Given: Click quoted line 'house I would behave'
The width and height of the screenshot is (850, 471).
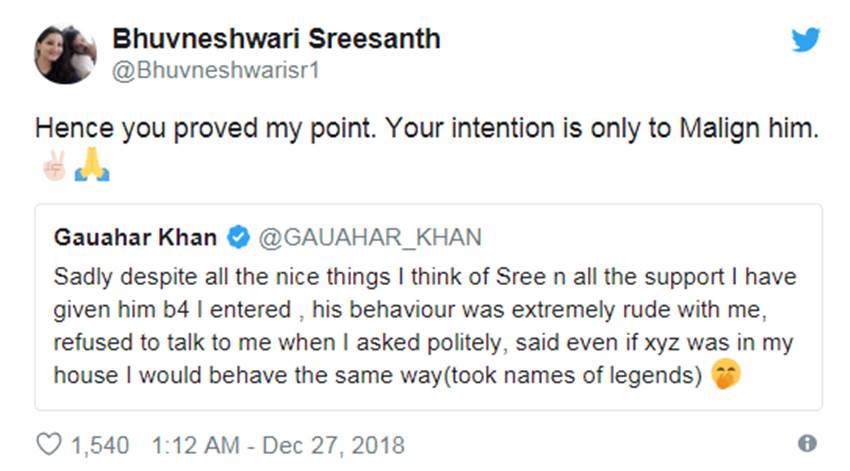Looking at the screenshot, I should 378,375.
